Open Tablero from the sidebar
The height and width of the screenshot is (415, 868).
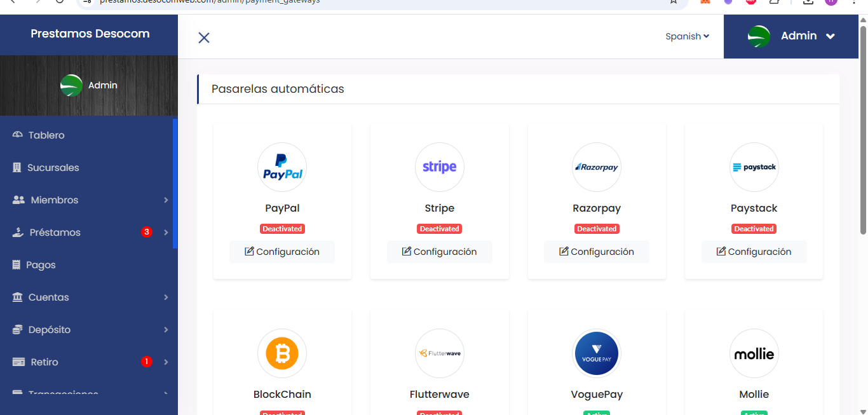(46, 135)
